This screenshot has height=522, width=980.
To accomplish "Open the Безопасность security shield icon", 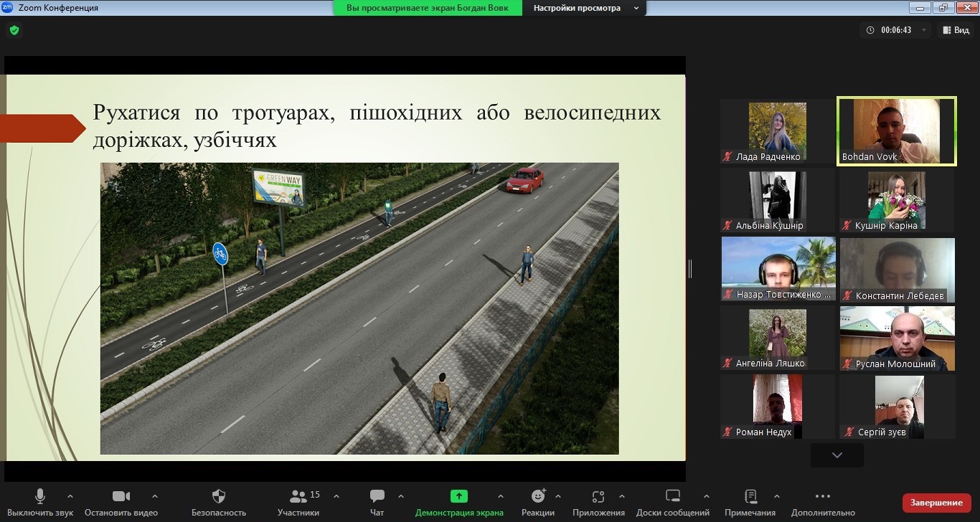I will tap(219, 496).
